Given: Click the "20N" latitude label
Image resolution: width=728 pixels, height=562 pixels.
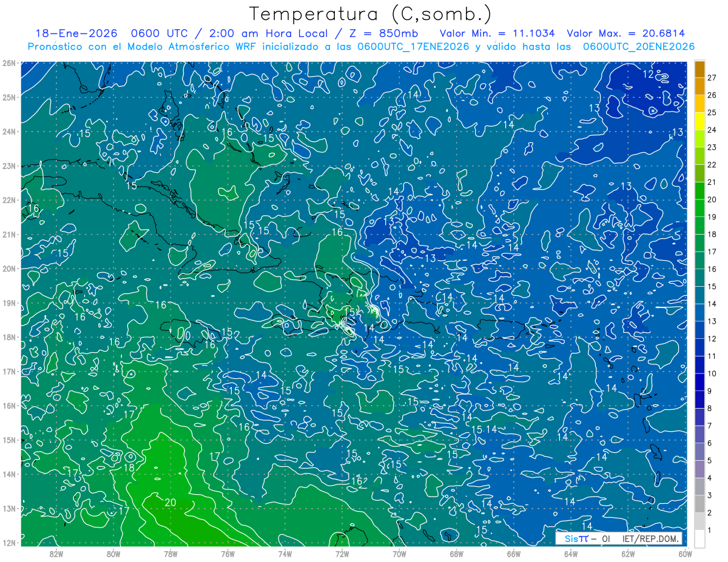Looking at the screenshot, I should [9, 269].
